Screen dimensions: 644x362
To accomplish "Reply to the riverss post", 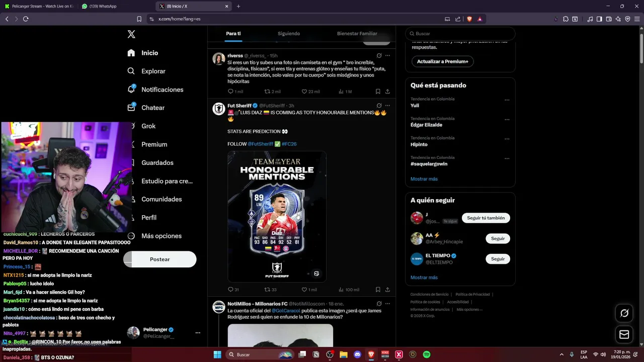I will (235, 92).
